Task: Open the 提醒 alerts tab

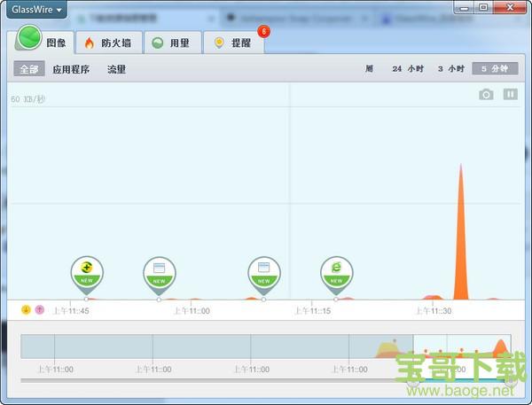Action: [x=234, y=43]
